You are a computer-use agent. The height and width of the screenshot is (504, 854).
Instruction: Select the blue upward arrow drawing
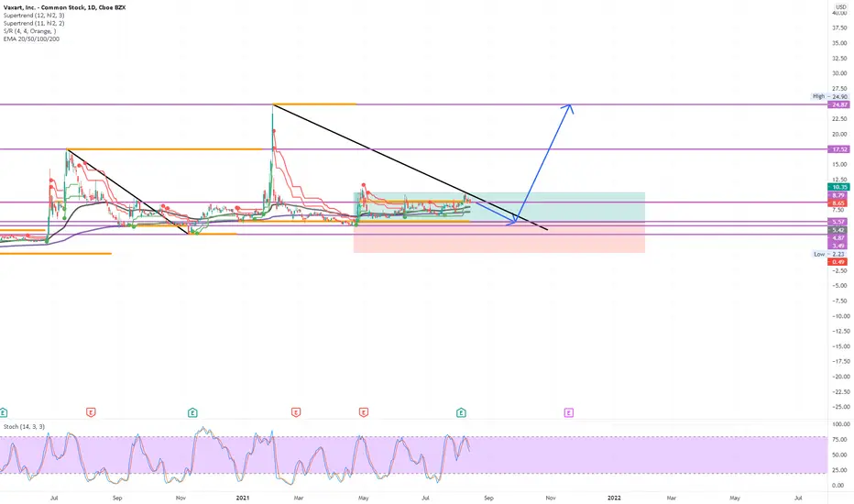[543, 163]
